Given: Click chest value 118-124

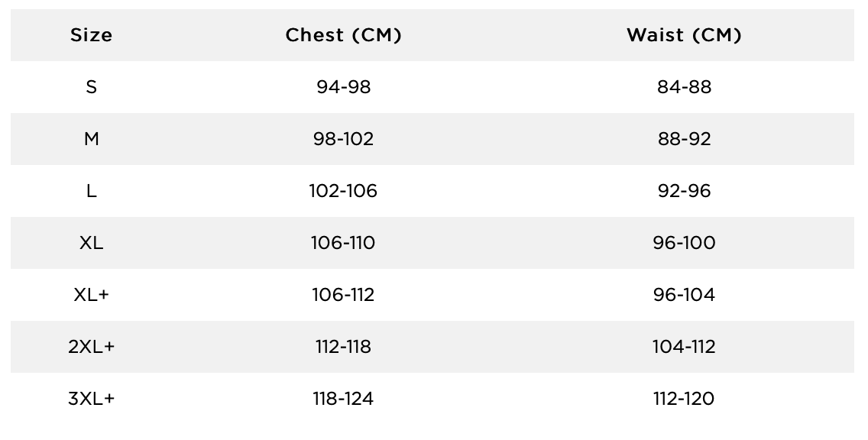Looking at the screenshot, I should click(x=343, y=399).
